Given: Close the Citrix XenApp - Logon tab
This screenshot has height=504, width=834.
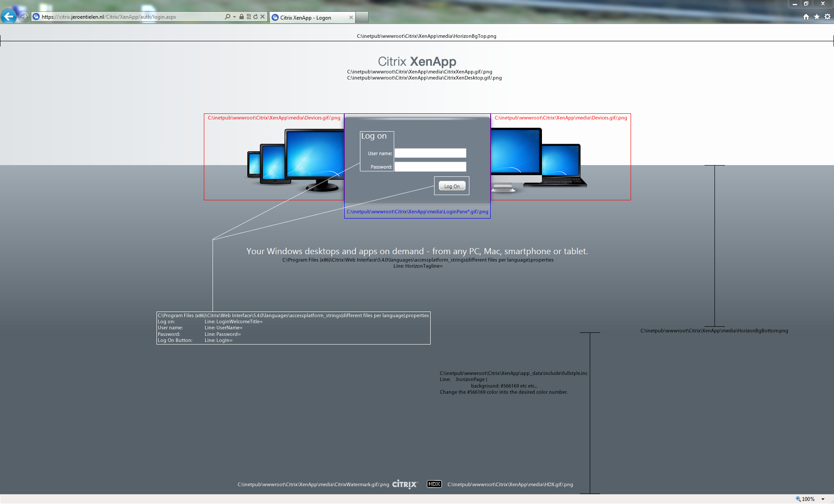Looking at the screenshot, I should tap(351, 17).
